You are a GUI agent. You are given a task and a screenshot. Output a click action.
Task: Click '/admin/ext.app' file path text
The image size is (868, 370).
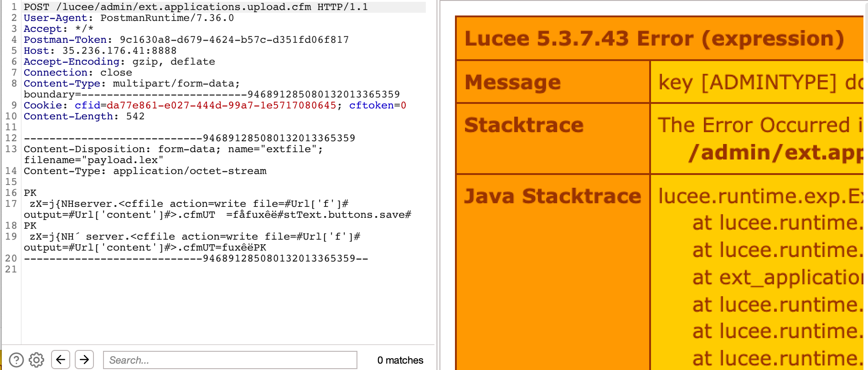click(776, 153)
